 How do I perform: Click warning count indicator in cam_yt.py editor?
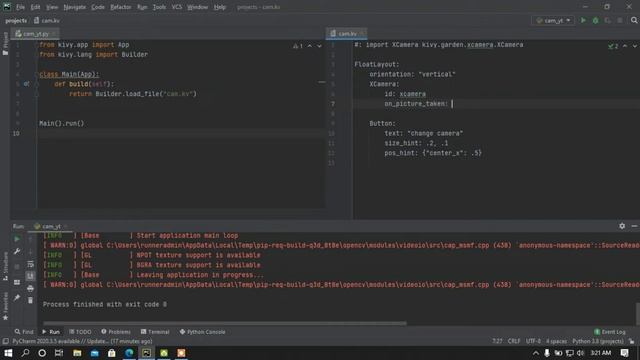click(x=298, y=46)
